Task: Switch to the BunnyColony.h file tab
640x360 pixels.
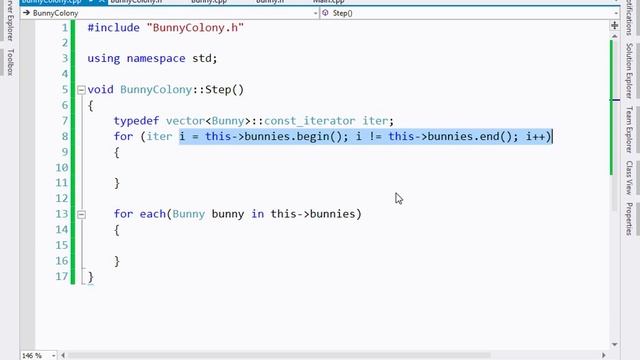Action: pos(136,2)
